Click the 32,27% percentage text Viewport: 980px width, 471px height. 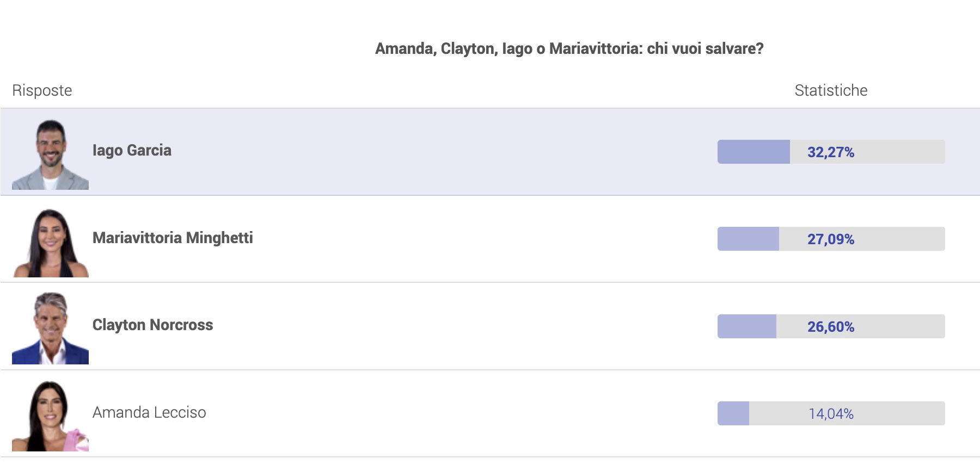tap(831, 152)
